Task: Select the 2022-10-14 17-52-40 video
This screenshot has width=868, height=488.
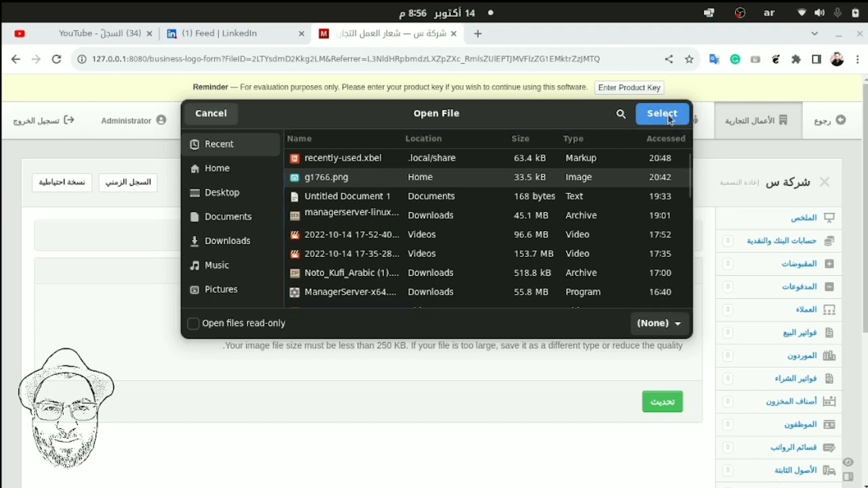Action: point(486,235)
